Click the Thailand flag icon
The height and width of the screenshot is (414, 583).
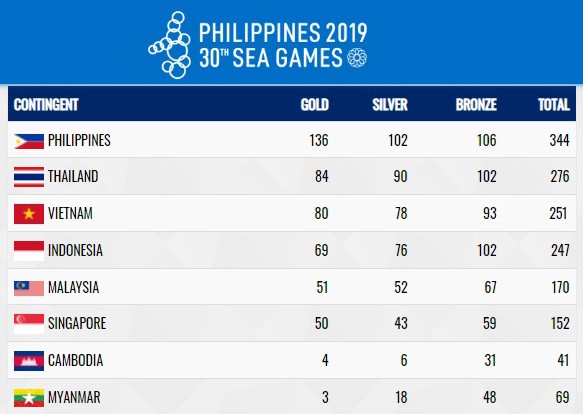point(29,177)
